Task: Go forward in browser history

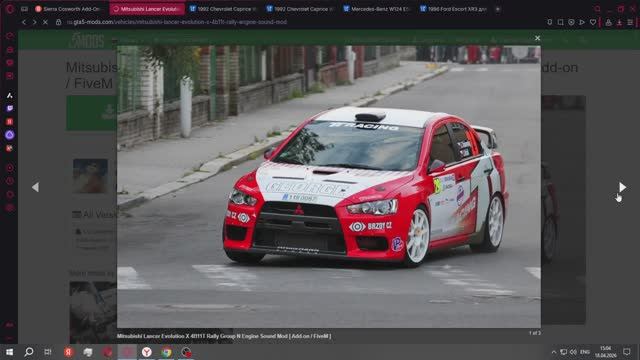Action: point(34,22)
